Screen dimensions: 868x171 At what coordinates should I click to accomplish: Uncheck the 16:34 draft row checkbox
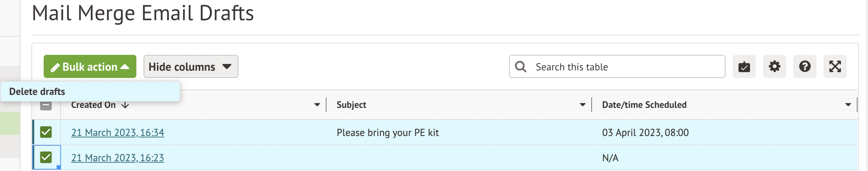pyautogui.click(x=46, y=132)
